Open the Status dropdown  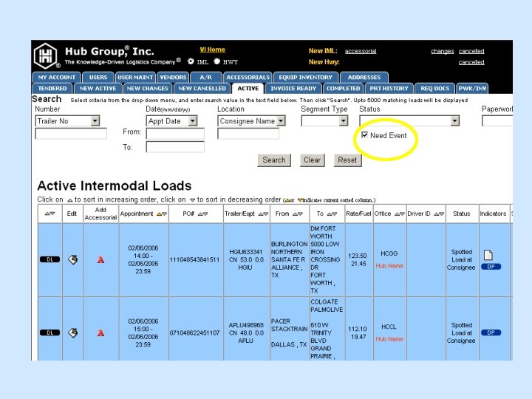coord(455,120)
